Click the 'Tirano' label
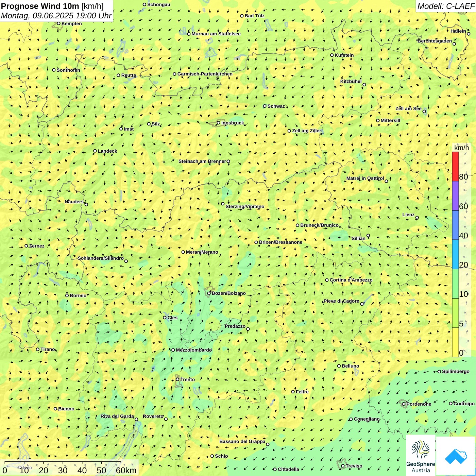 click(48, 349)
